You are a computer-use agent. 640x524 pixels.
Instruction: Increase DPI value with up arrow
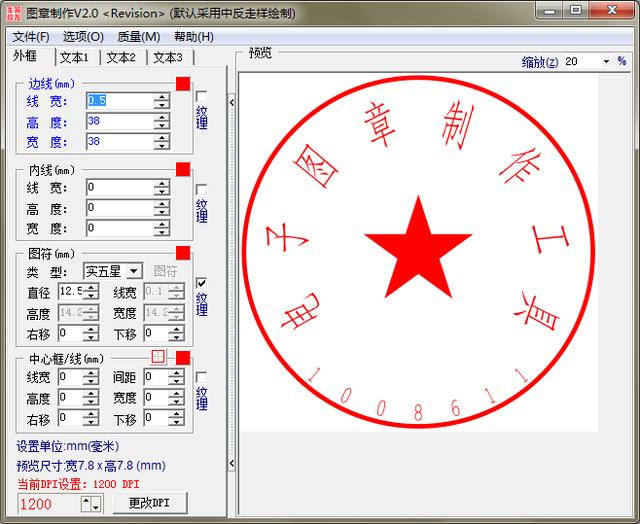(87, 504)
